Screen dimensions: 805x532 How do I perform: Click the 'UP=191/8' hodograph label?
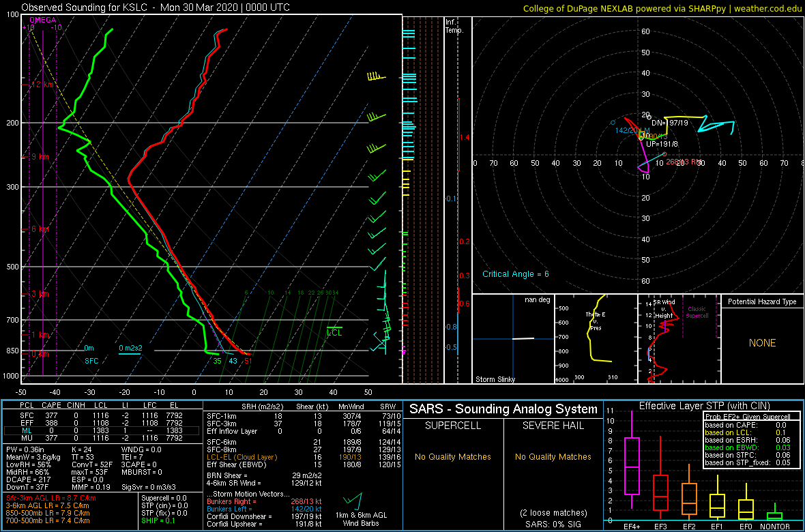[662, 145]
